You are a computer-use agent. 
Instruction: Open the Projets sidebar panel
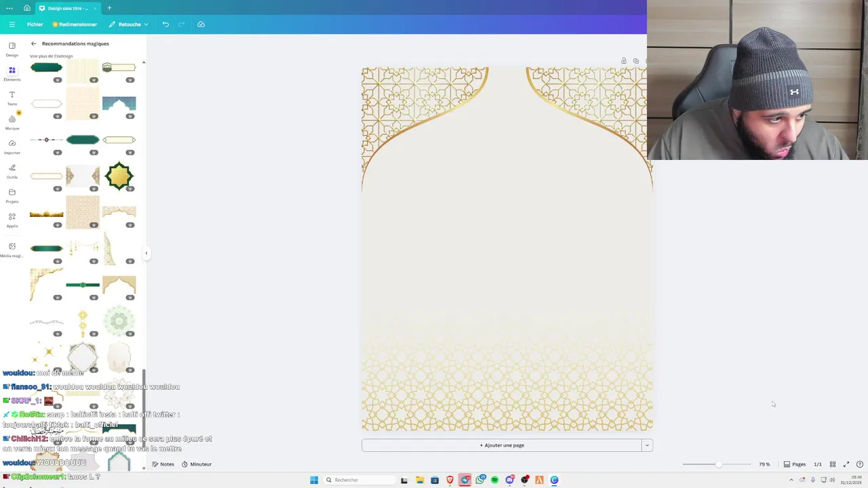[12, 195]
